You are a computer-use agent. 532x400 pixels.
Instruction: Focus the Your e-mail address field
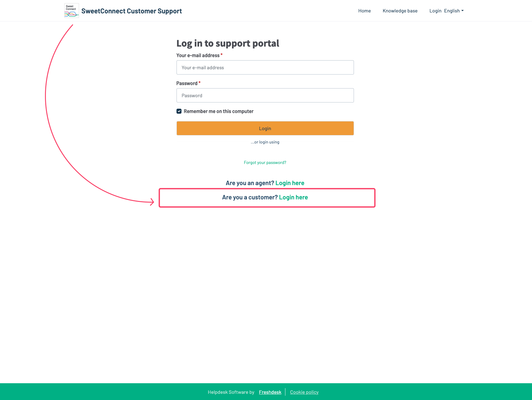point(265,67)
